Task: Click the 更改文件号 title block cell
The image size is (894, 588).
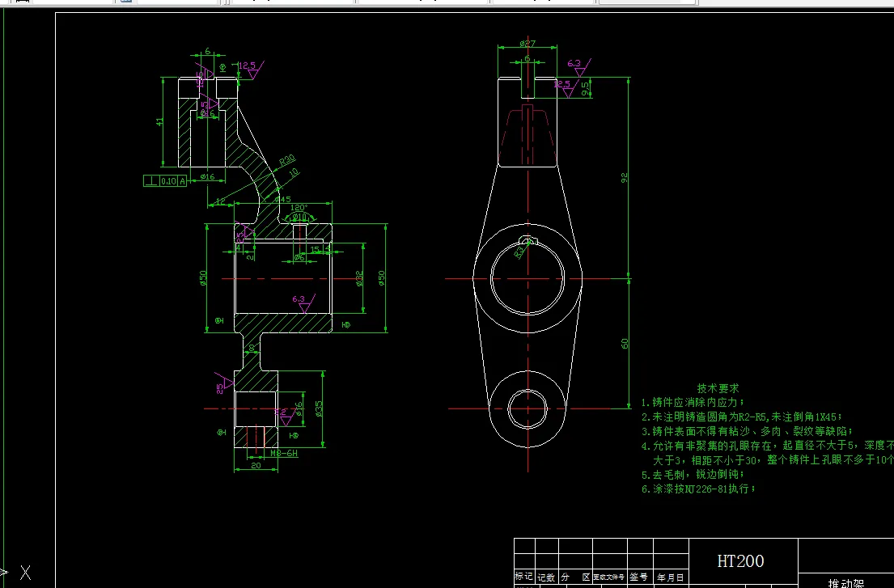Action: [609, 577]
